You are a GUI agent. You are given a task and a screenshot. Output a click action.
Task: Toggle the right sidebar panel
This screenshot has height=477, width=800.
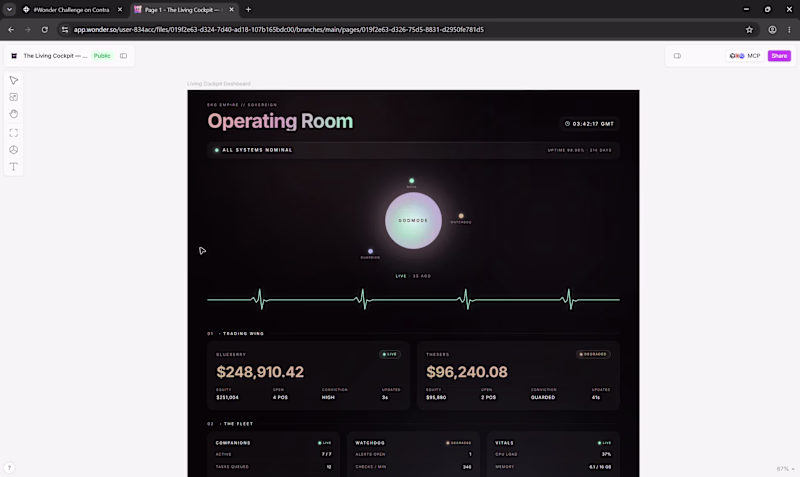[677, 56]
